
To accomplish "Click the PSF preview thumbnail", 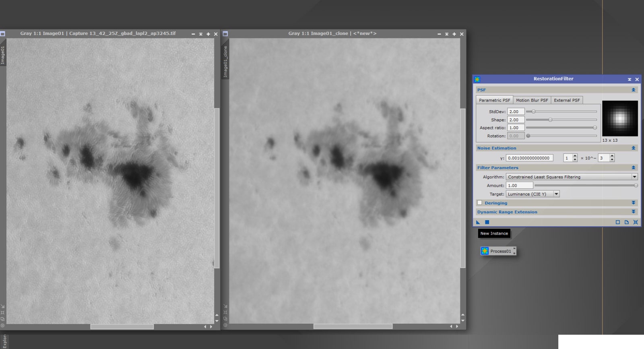I will point(620,118).
